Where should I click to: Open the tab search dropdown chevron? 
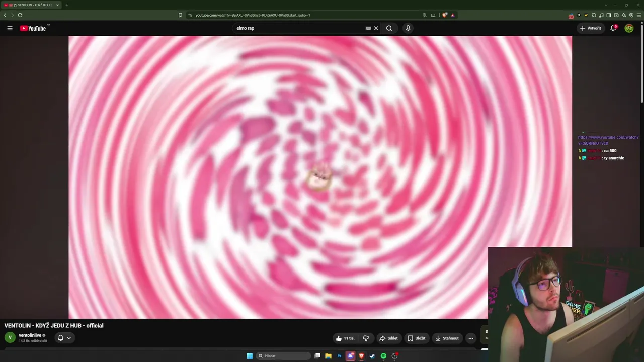pos(605,5)
